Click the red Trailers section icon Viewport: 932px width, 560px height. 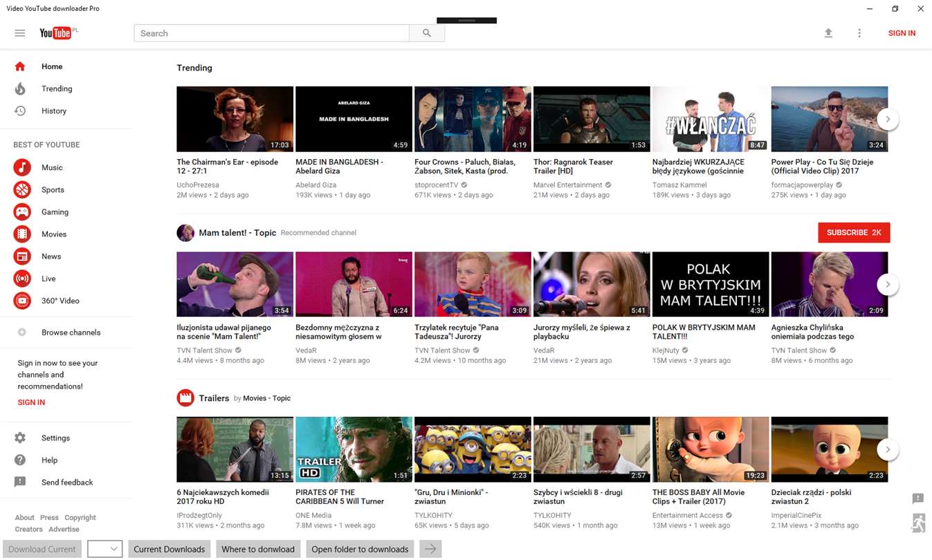point(185,398)
